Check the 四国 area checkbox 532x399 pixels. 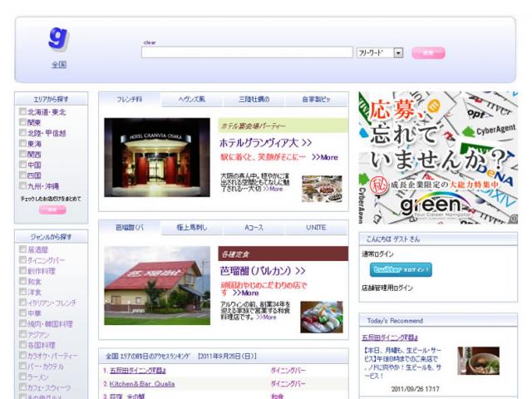point(22,175)
